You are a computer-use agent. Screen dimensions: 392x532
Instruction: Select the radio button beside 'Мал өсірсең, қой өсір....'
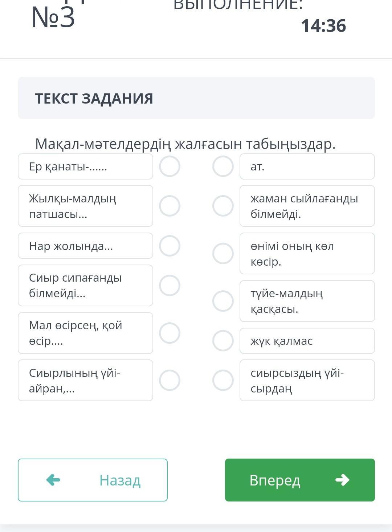coord(170,333)
